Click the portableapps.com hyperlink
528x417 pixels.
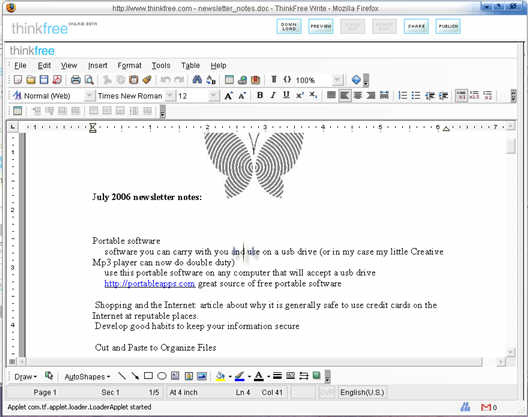(x=150, y=284)
